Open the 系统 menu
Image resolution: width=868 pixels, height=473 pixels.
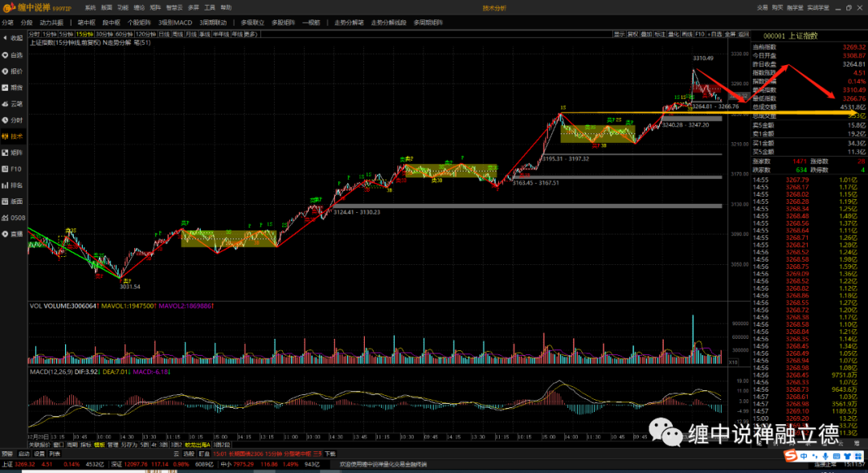pyautogui.click(x=90, y=8)
